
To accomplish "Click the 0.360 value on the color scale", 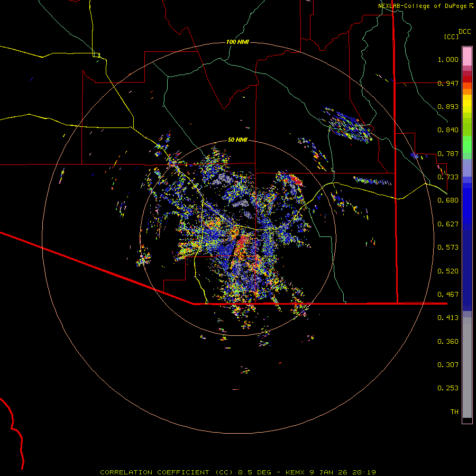I will pos(448,342).
